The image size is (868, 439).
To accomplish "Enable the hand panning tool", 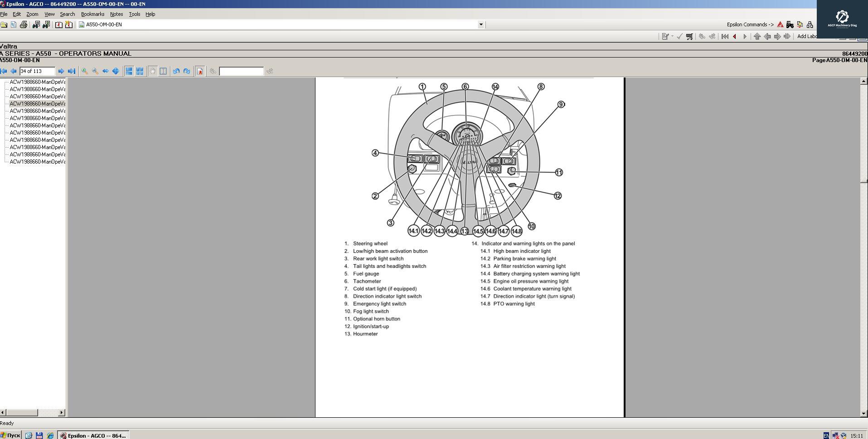I will tap(153, 71).
